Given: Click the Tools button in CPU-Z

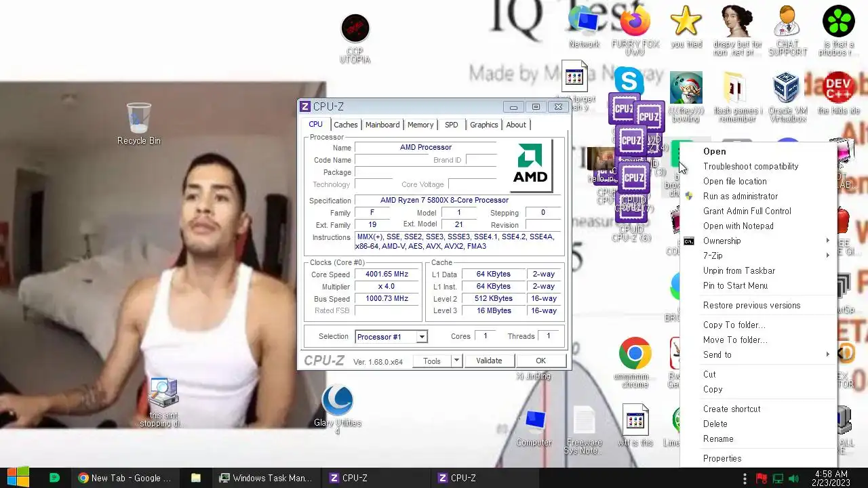Looking at the screenshot, I should pos(432,361).
